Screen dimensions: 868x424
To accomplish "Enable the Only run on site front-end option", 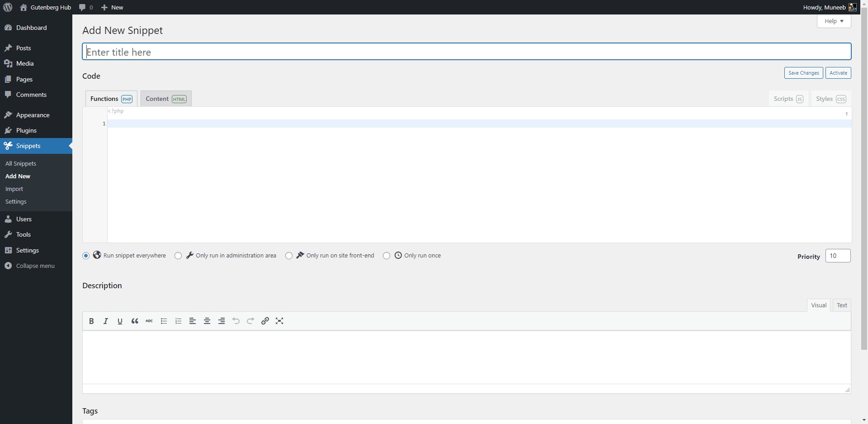I will (x=288, y=256).
